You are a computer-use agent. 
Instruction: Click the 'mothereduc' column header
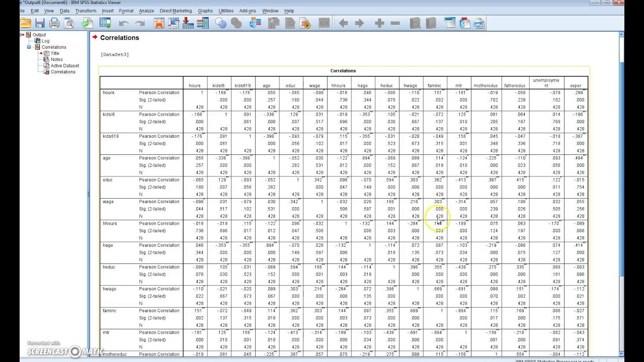coord(485,85)
